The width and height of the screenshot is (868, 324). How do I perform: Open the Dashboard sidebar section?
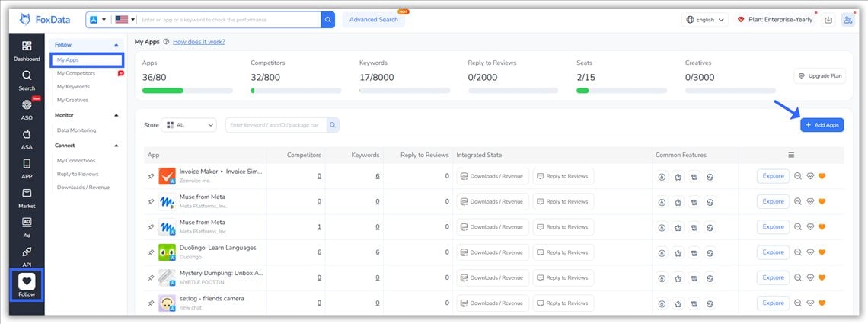coord(27,51)
